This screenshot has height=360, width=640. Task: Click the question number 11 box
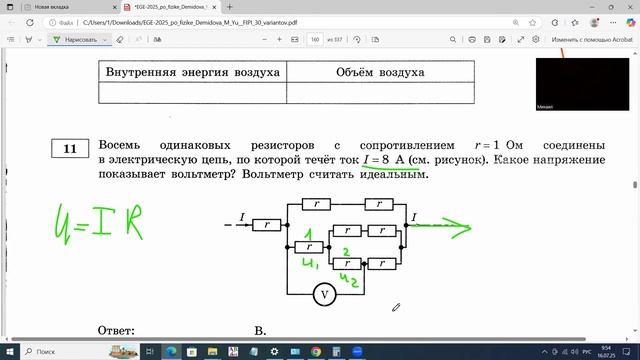click(x=70, y=148)
